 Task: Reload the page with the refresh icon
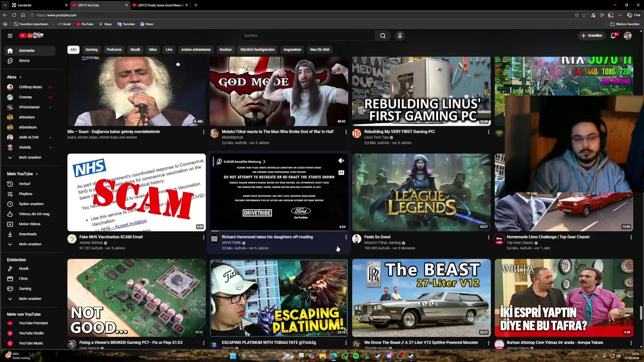14,15
